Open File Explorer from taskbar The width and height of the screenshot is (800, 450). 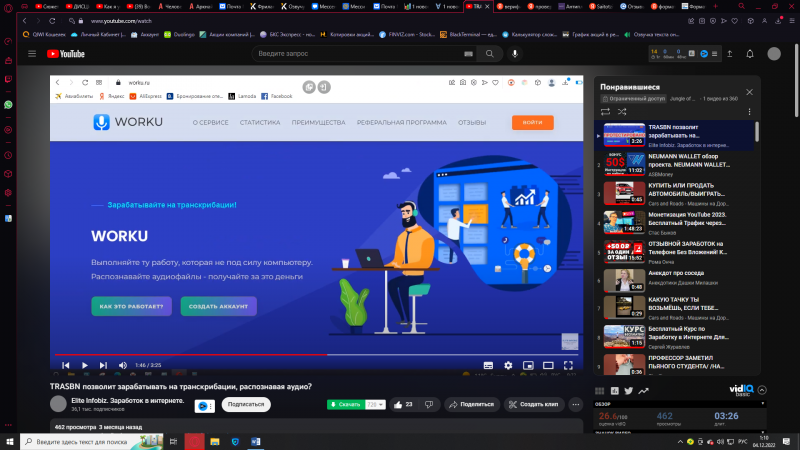pyautogui.click(x=215, y=441)
